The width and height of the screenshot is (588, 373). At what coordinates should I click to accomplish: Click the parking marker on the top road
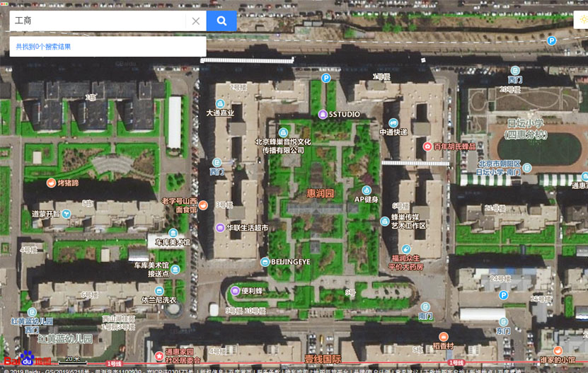pyautogui.click(x=551, y=40)
